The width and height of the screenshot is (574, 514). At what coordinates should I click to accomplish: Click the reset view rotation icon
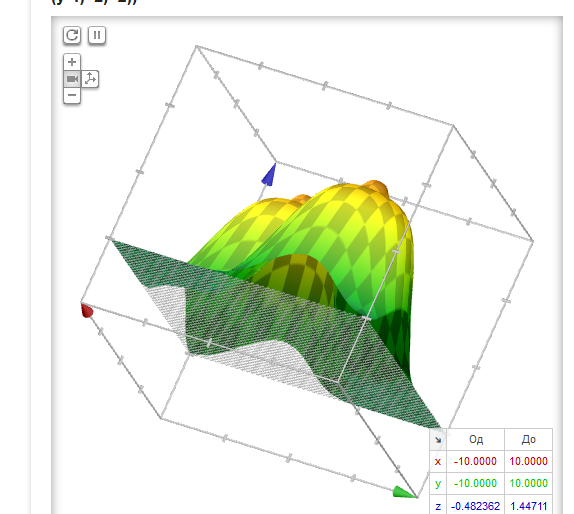(x=72, y=36)
